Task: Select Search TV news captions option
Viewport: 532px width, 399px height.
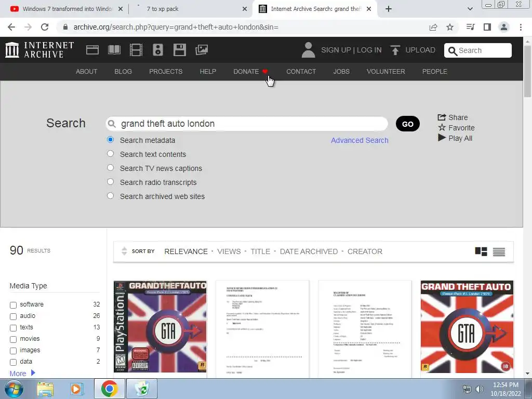Action: (x=110, y=168)
